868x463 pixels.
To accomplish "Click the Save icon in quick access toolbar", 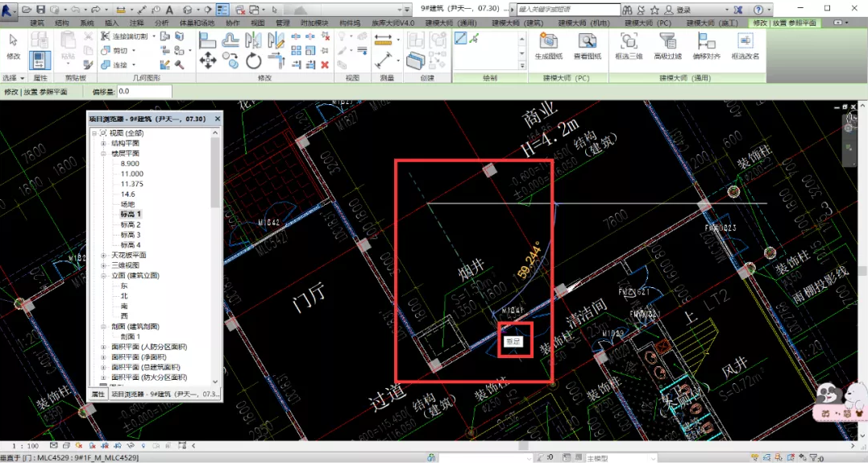I will coord(40,9).
